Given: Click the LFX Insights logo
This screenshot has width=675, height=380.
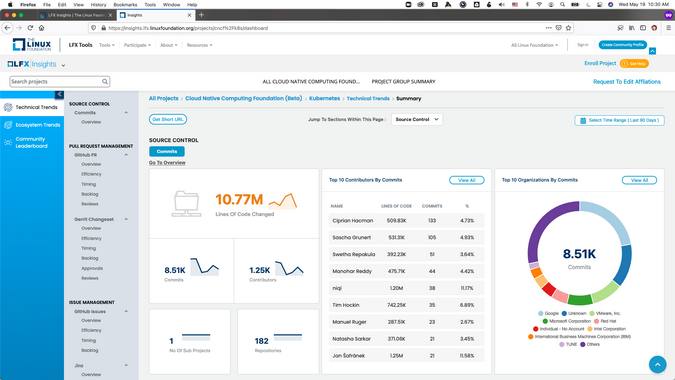Looking at the screenshot, I should pos(32,64).
